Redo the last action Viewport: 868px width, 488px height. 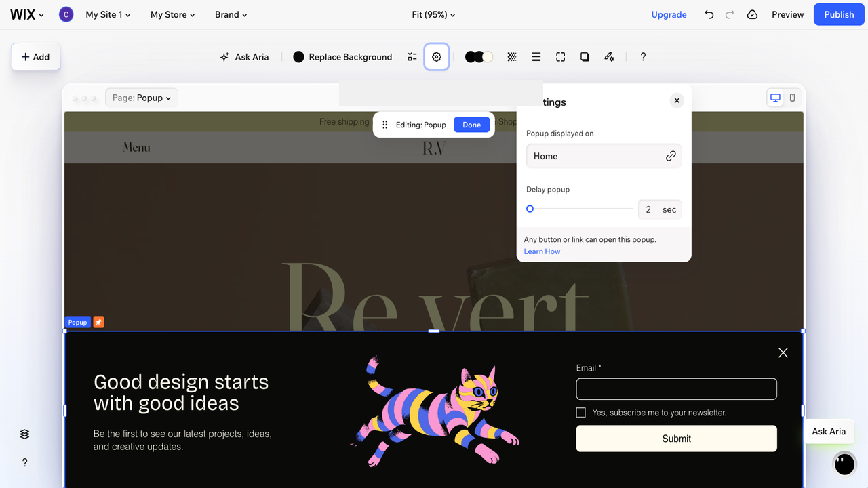click(x=730, y=14)
